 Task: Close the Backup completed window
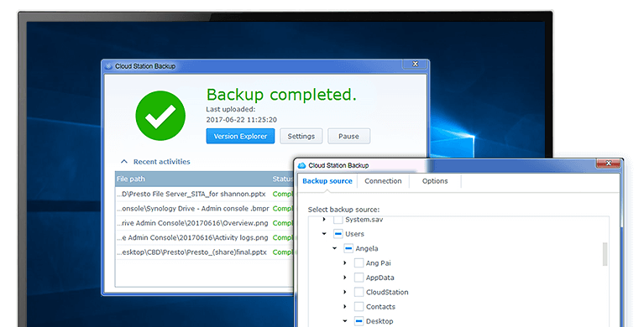(x=416, y=64)
